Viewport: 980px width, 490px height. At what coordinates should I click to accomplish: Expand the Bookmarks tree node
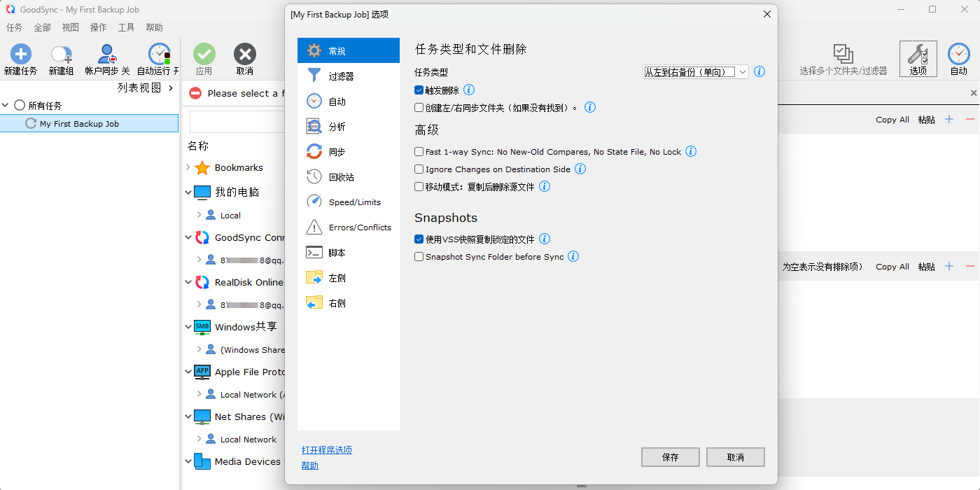coord(188,167)
